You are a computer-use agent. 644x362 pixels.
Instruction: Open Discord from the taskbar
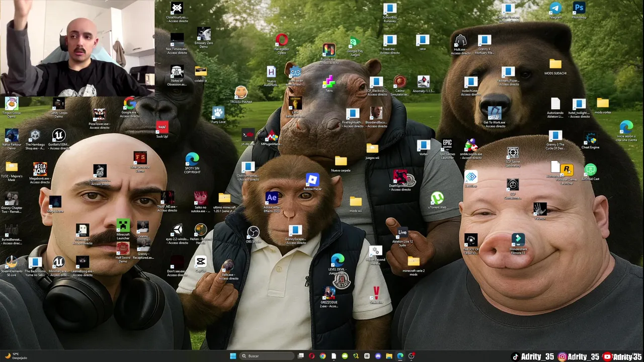tap(378, 356)
